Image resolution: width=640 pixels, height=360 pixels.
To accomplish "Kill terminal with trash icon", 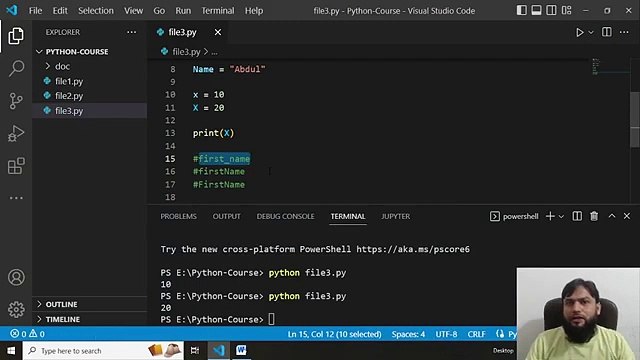I will 594,216.
